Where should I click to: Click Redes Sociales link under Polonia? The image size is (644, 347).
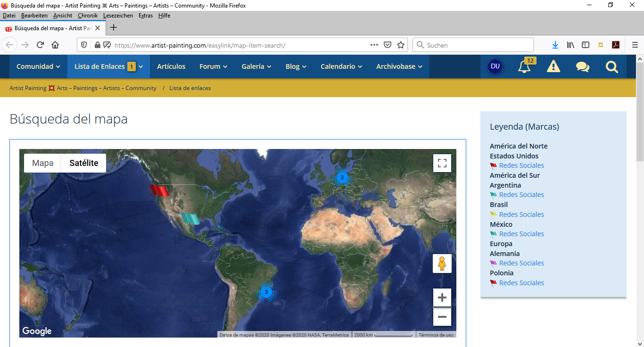pyautogui.click(x=521, y=283)
